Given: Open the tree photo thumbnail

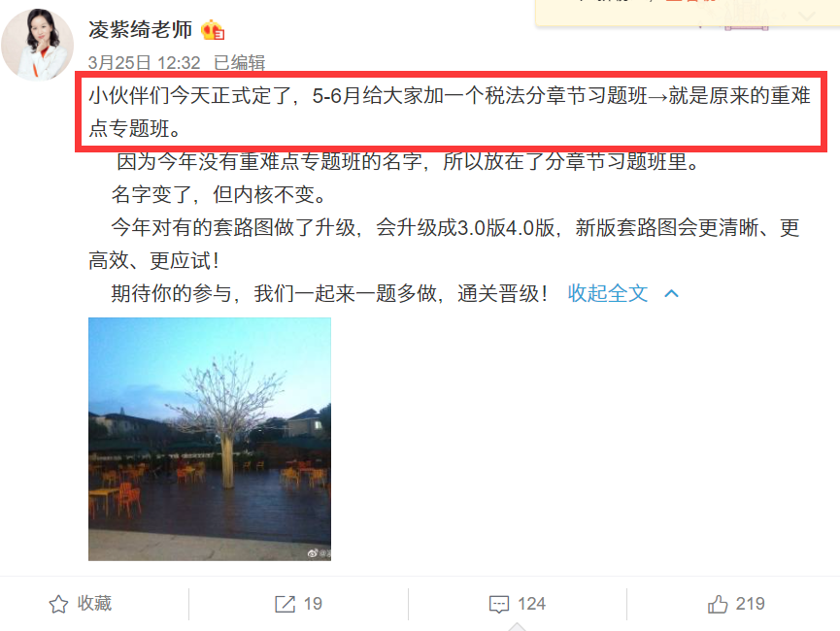Looking at the screenshot, I should tap(210, 439).
